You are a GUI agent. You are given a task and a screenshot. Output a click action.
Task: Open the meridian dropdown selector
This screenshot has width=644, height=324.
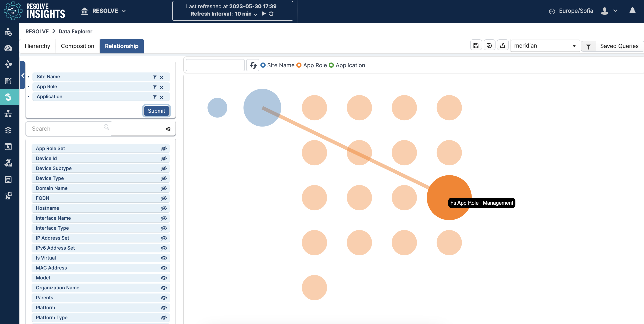click(x=545, y=46)
